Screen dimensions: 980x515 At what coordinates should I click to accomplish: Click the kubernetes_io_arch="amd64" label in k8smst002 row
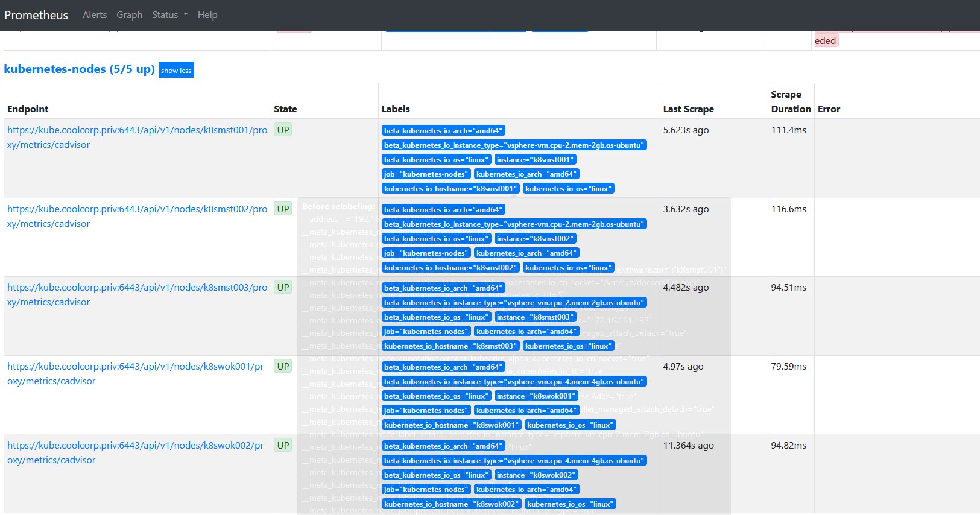point(526,253)
